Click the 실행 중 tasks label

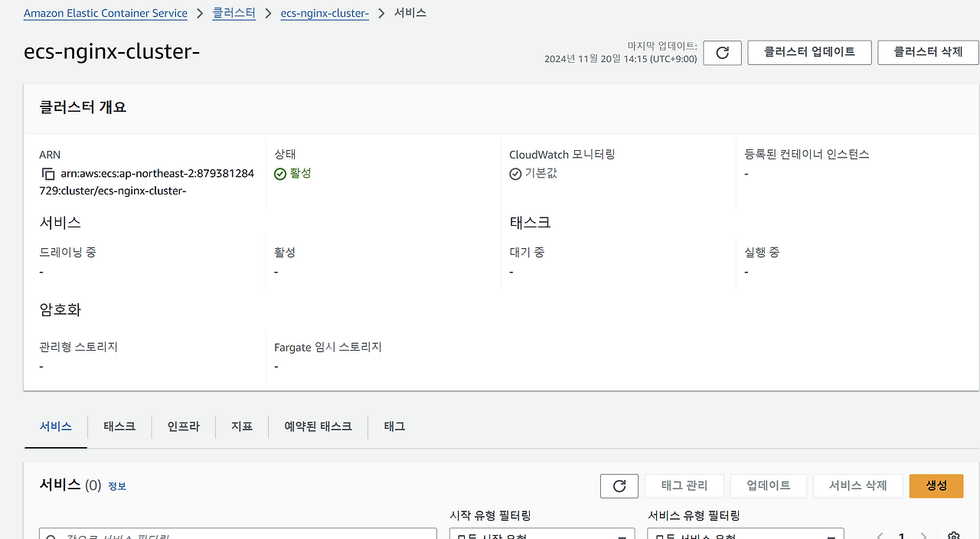pyautogui.click(x=762, y=252)
